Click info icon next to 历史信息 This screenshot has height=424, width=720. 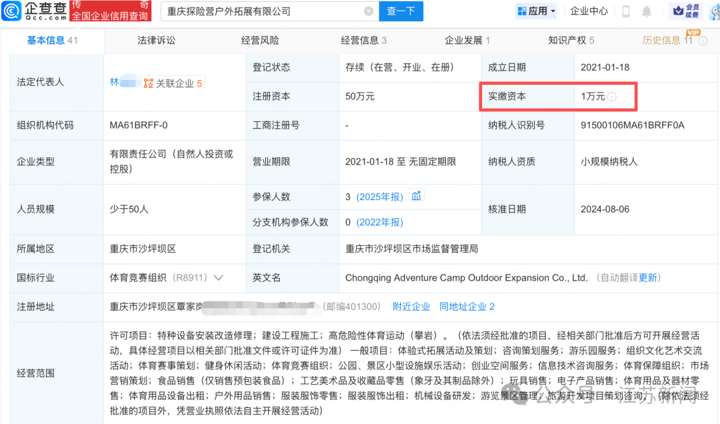(703, 41)
